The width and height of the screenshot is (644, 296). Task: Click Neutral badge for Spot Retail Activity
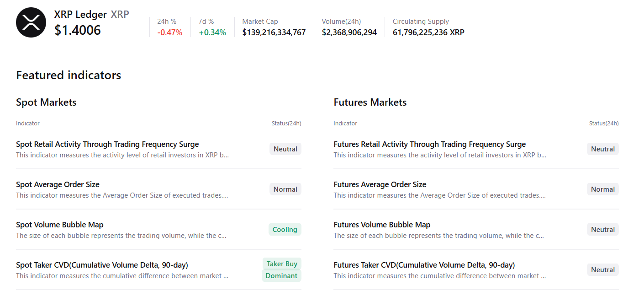click(x=285, y=149)
